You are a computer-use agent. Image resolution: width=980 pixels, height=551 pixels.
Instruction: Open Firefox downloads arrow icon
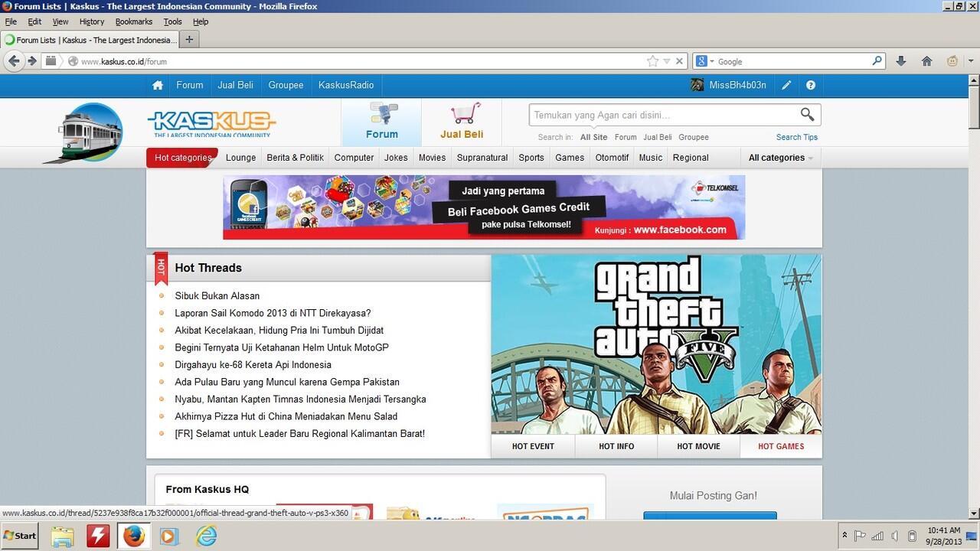click(900, 61)
